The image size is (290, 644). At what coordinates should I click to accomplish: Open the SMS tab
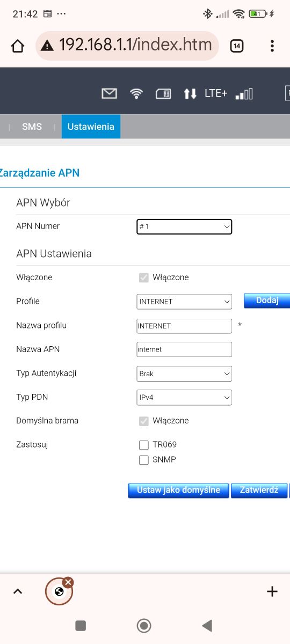click(x=32, y=127)
